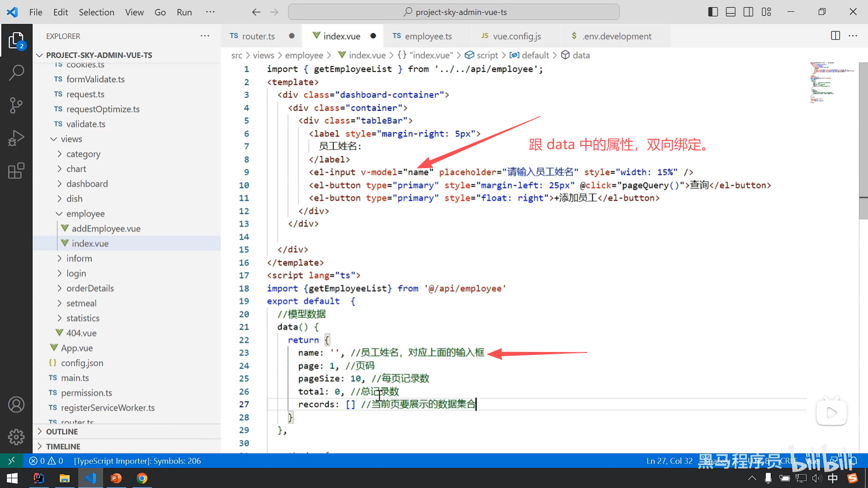Open the Manage gear settings icon

pyautogui.click(x=16, y=436)
